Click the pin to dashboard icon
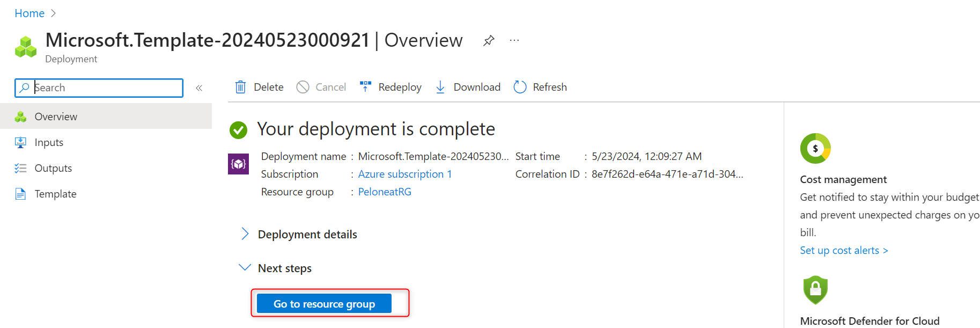 coord(488,41)
